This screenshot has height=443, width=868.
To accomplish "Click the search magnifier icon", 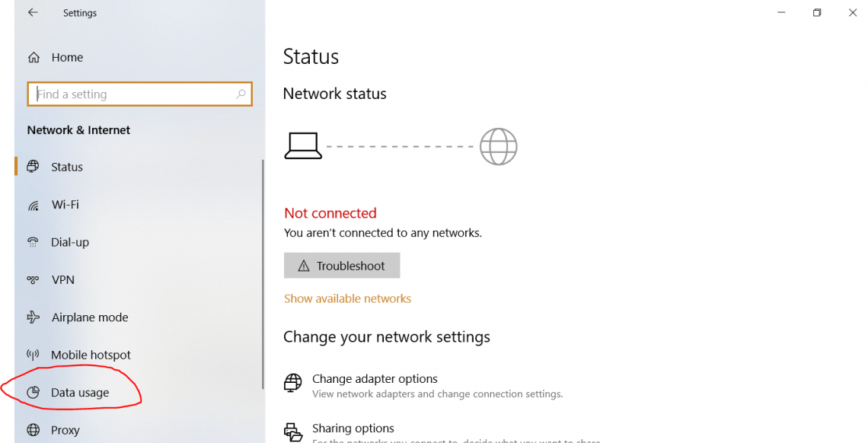I will click(x=241, y=94).
